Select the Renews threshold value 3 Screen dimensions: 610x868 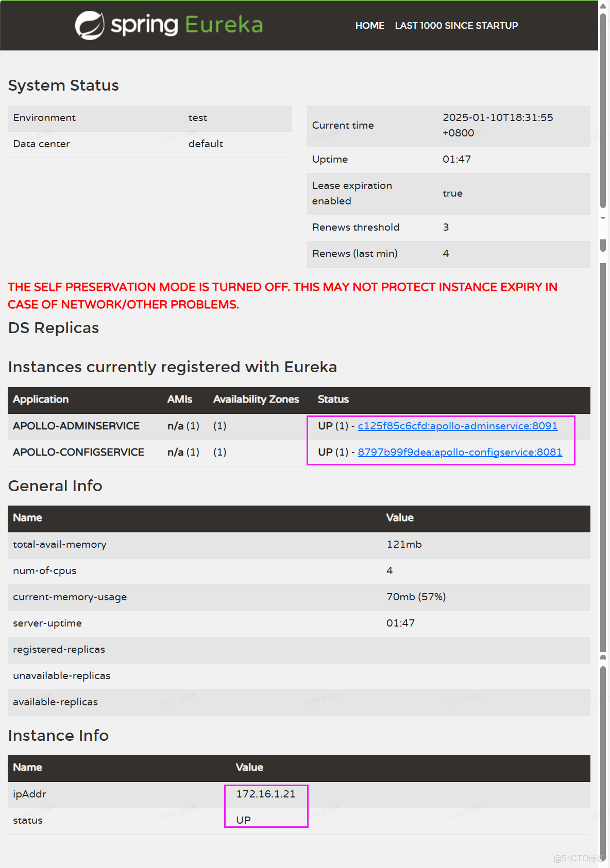click(x=446, y=228)
